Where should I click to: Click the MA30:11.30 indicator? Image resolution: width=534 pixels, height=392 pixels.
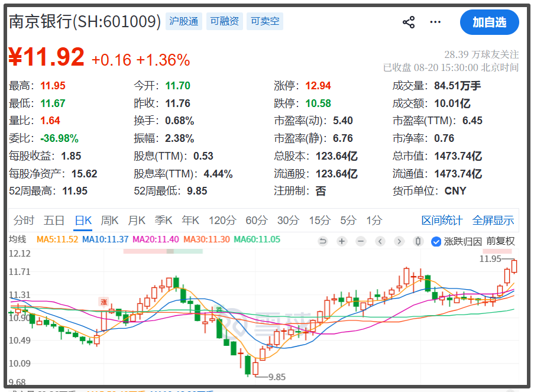206,239
